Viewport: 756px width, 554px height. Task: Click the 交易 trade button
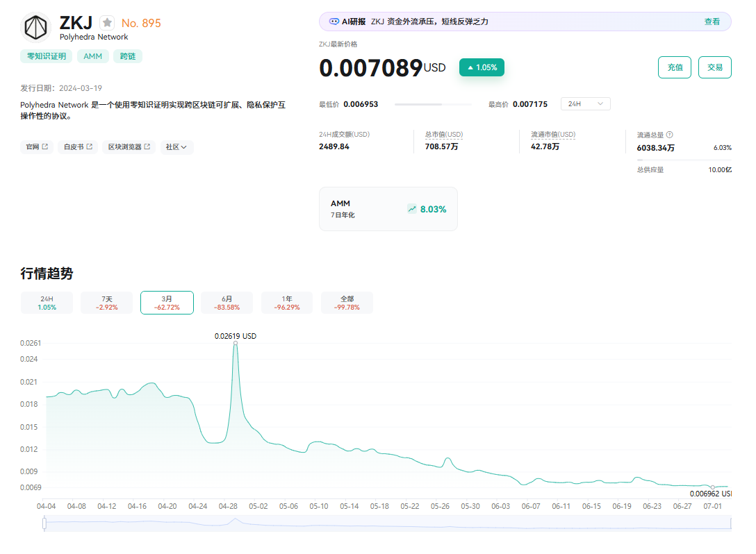click(x=714, y=67)
